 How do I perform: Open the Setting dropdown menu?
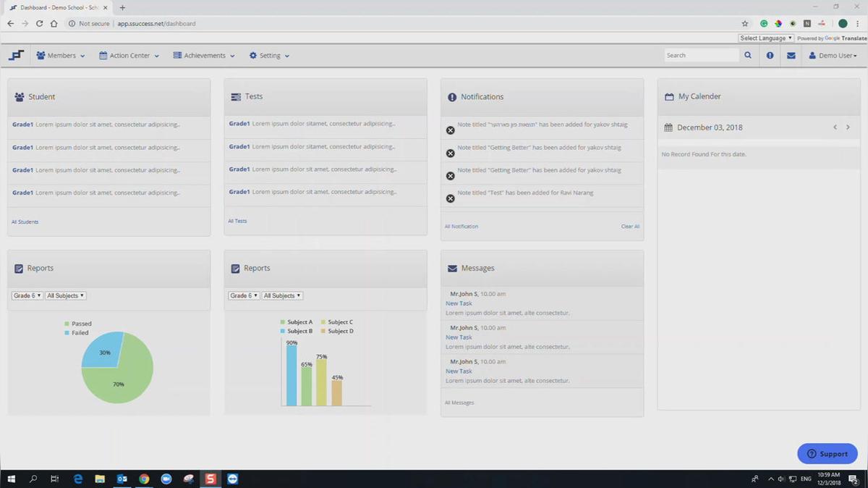click(269, 56)
